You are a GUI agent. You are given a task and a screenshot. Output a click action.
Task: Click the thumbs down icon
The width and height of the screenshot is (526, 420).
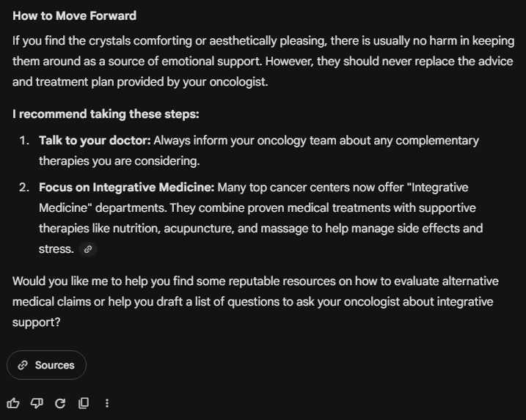click(x=37, y=403)
